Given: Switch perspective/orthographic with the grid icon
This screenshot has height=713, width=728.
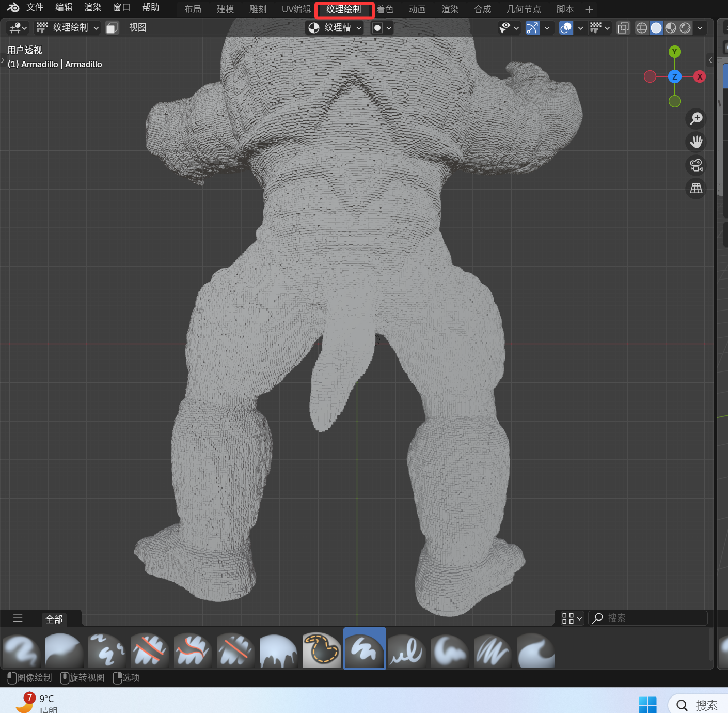Looking at the screenshot, I should click(x=696, y=189).
